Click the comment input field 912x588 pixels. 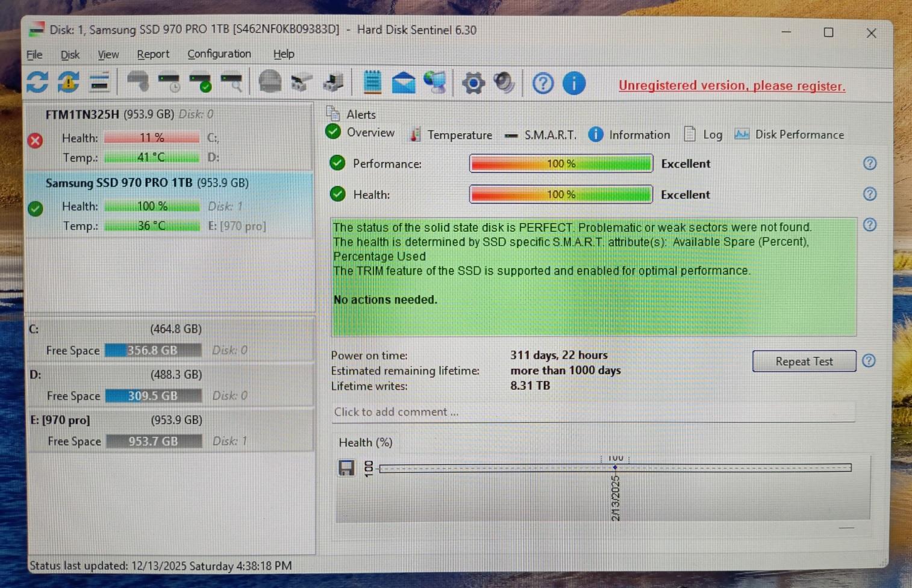coord(592,412)
